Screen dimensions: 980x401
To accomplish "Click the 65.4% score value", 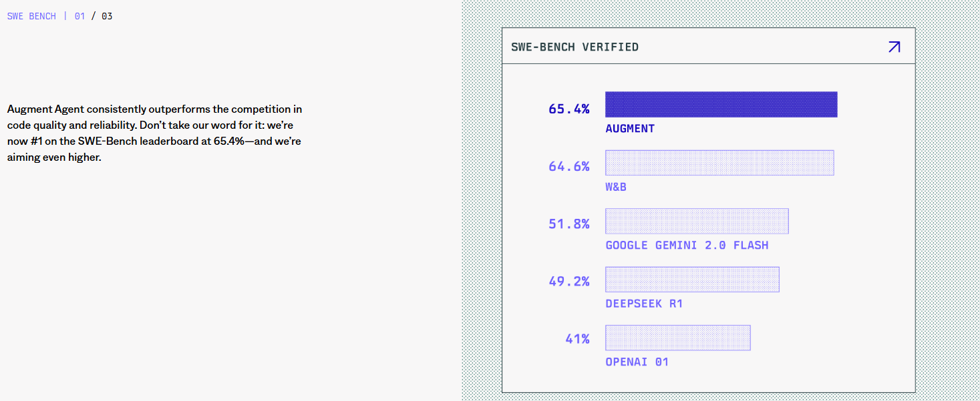I will click(569, 109).
